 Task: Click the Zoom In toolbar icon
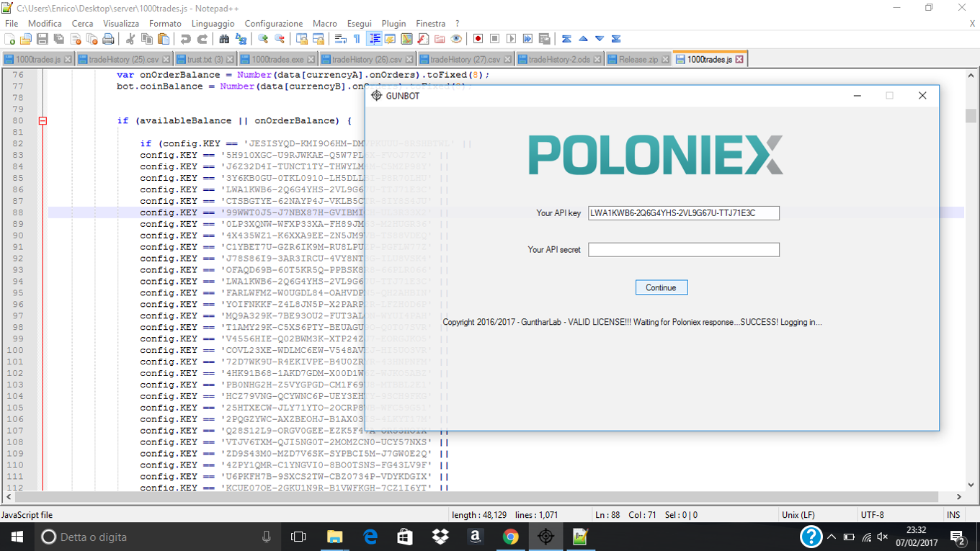(263, 39)
